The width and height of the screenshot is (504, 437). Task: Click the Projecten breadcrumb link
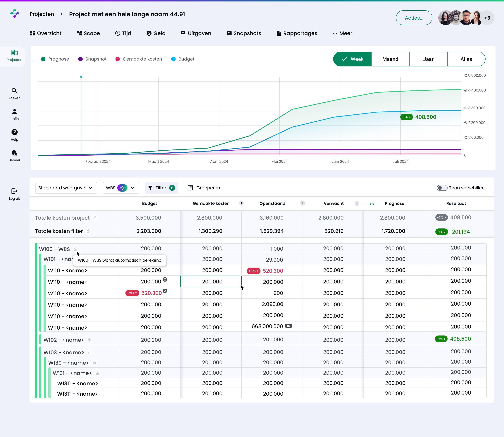pyautogui.click(x=42, y=14)
